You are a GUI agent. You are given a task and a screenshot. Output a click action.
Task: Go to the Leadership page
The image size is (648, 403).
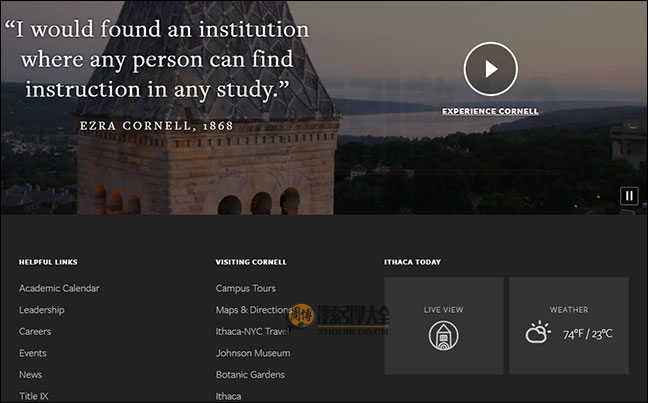pos(42,310)
